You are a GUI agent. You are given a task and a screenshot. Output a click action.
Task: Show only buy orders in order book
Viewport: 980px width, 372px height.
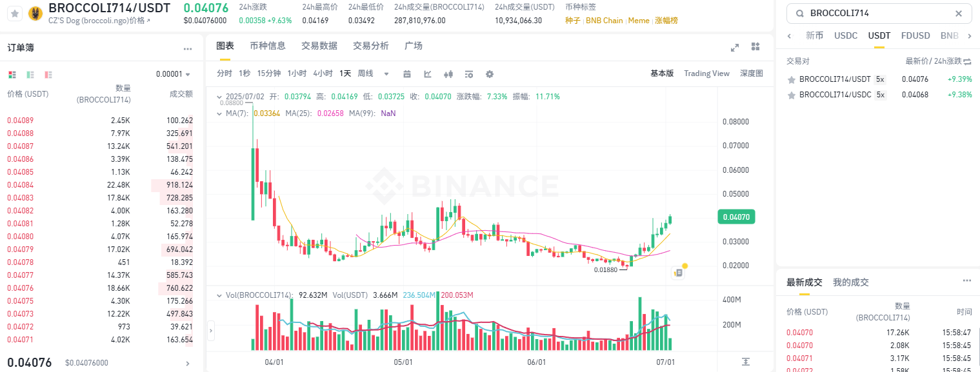30,74
